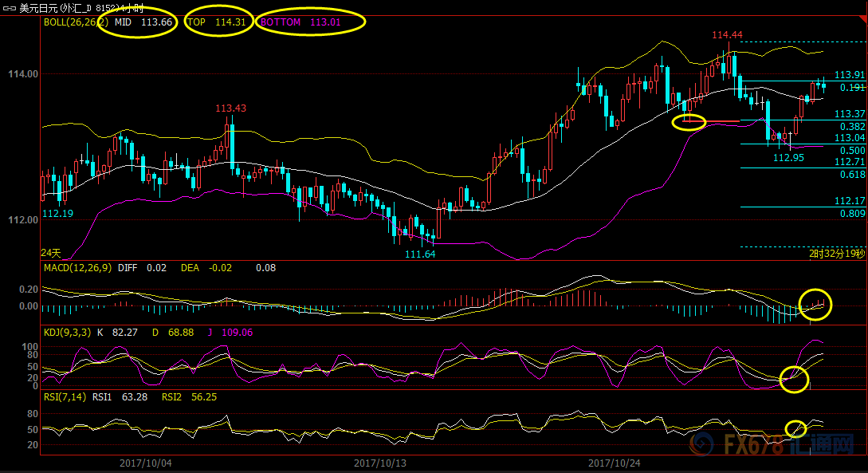This screenshot has height=473, width=868.
Task: Click the yellow circle on the RSI crossover
Action: (795, 428)
